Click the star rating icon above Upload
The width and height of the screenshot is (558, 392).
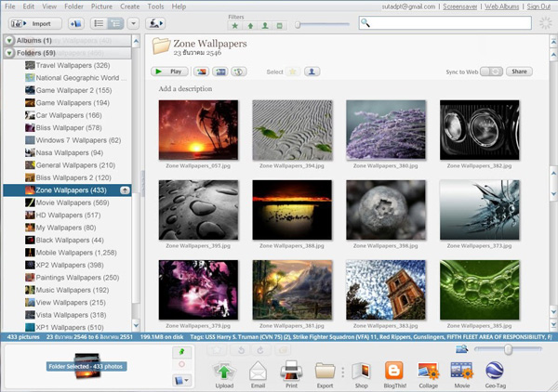pyautogui.click(x=217, y=350)
